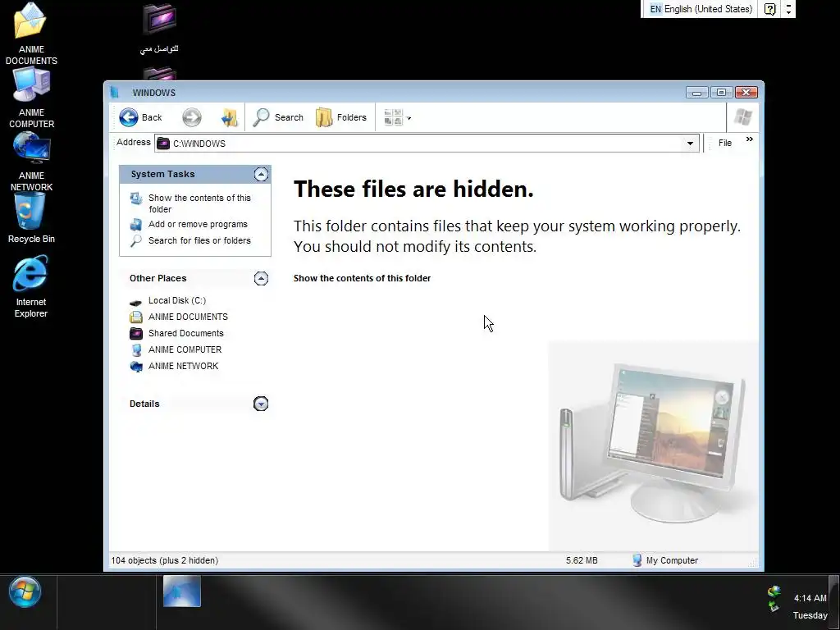Viewport: 840px width, 630px height.
Task: Click My Computer zone in status bar
Action: (665, 560)
